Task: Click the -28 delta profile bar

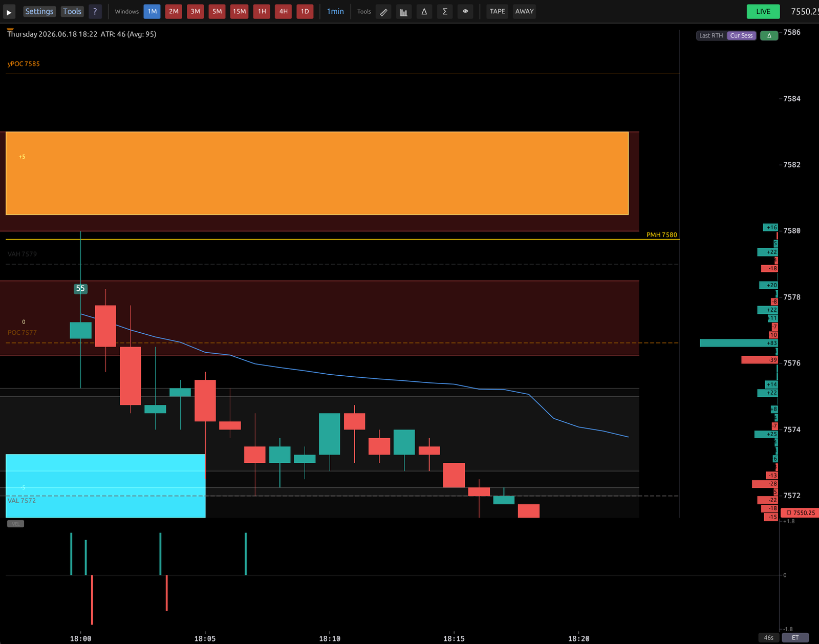Action: 765,484
